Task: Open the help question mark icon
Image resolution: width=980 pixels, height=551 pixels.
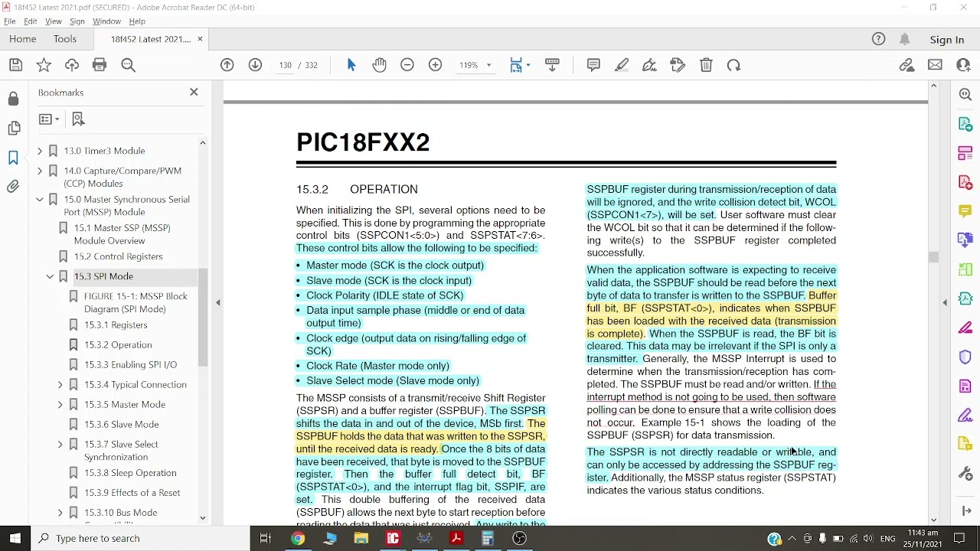Action: (879, 39)
